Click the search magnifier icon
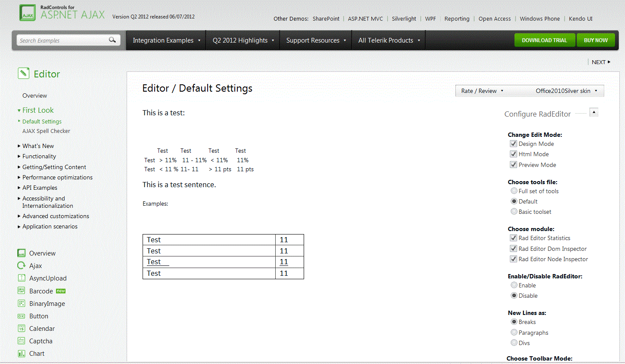 pos(112,40)
